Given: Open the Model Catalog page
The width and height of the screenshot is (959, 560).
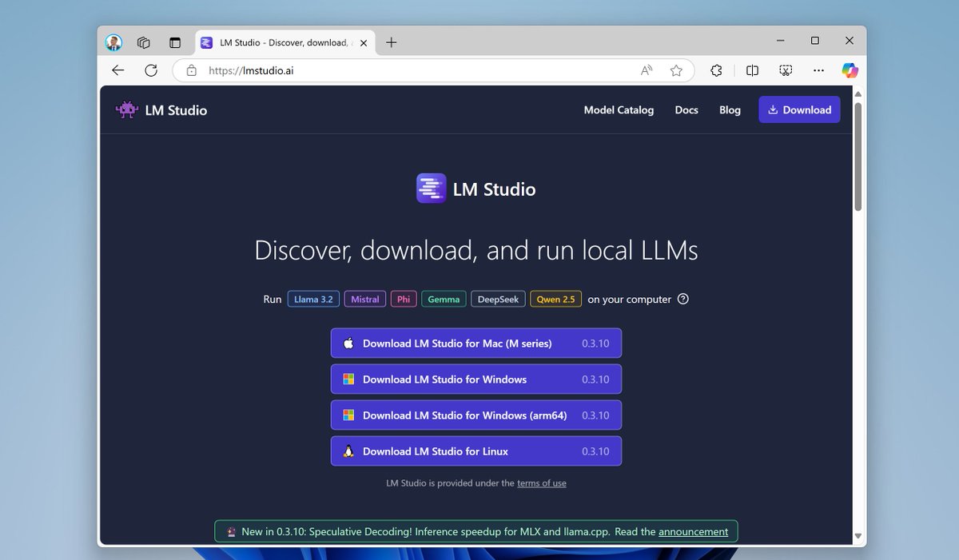Looking at the screenshot, I should click(619, 110).
